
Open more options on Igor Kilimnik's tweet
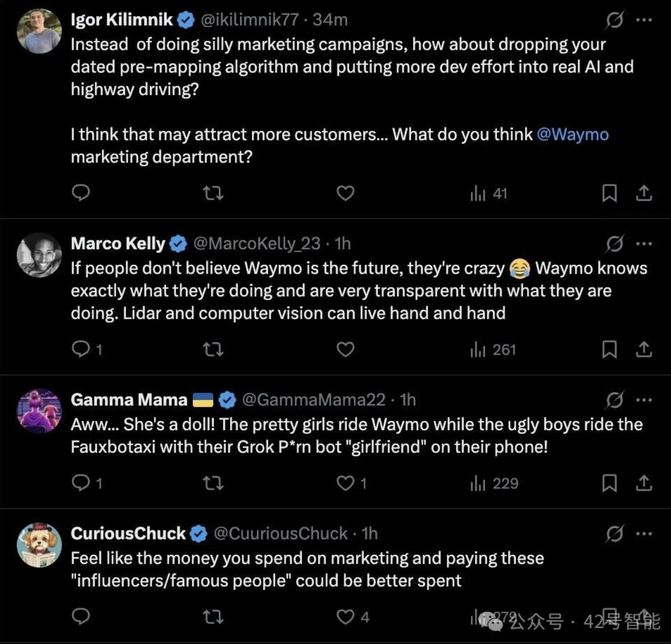pos(644,20)
